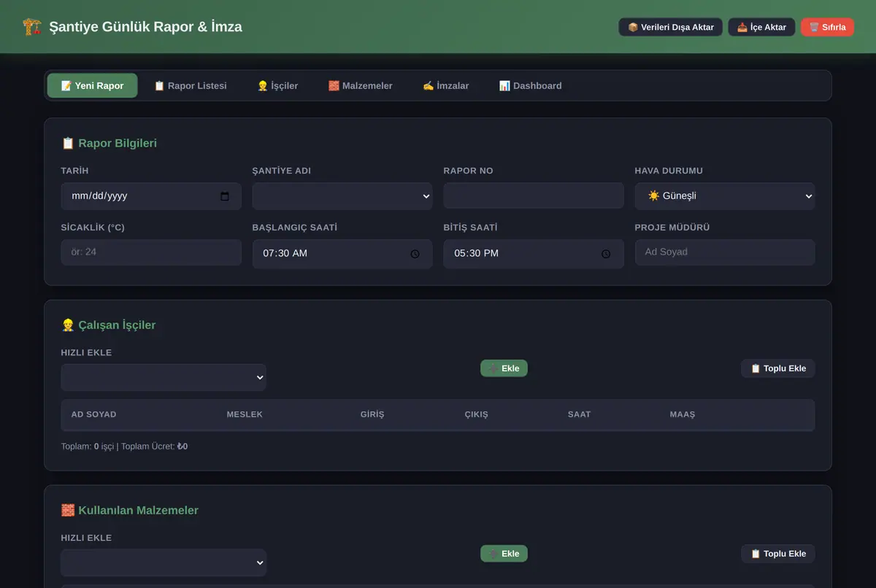This screenshot has width=876, height=588.
Task: Click the crane logo icon in the header
Action: [x=32, y=27]
